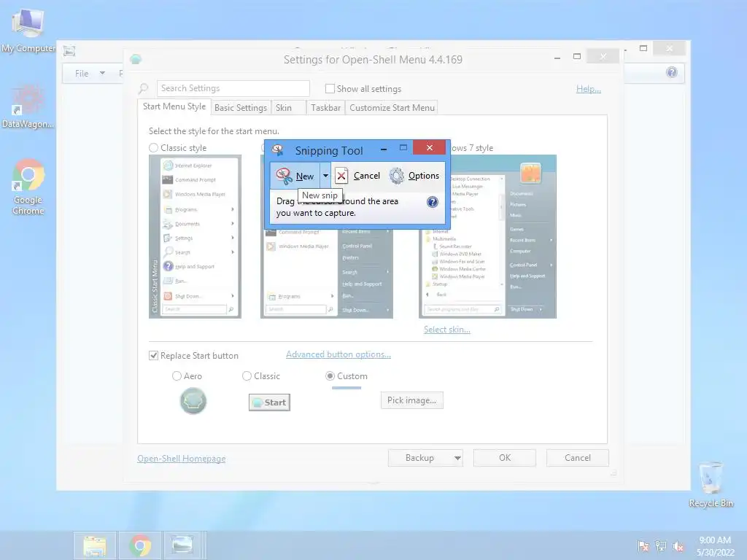Open the Open-Shell Homepage link
The width and height of the screenshot is (747, 560).
coord(182,459)
